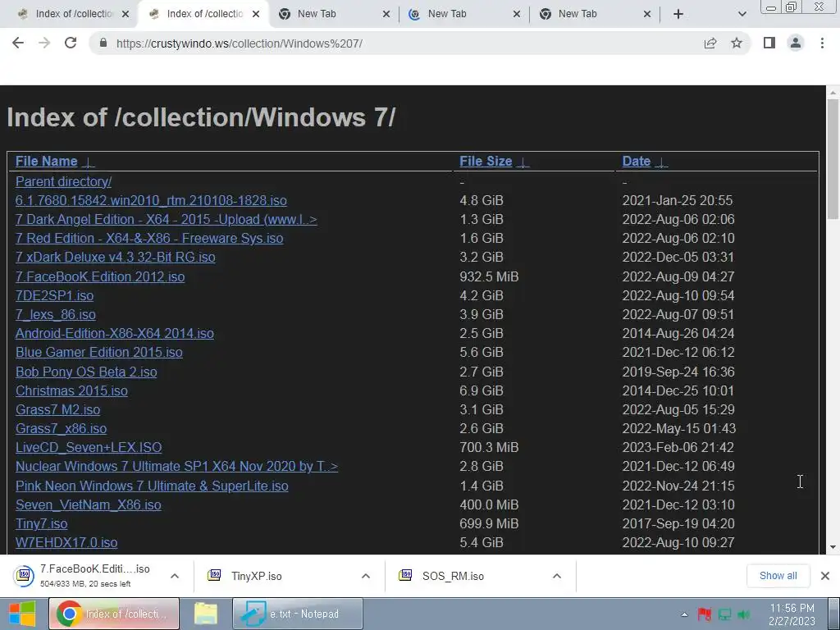Open LiveCD_Seven+LEX.ISO link
Image resolution: width=840 pixels, height=630 pixels.
click(89, 447)
